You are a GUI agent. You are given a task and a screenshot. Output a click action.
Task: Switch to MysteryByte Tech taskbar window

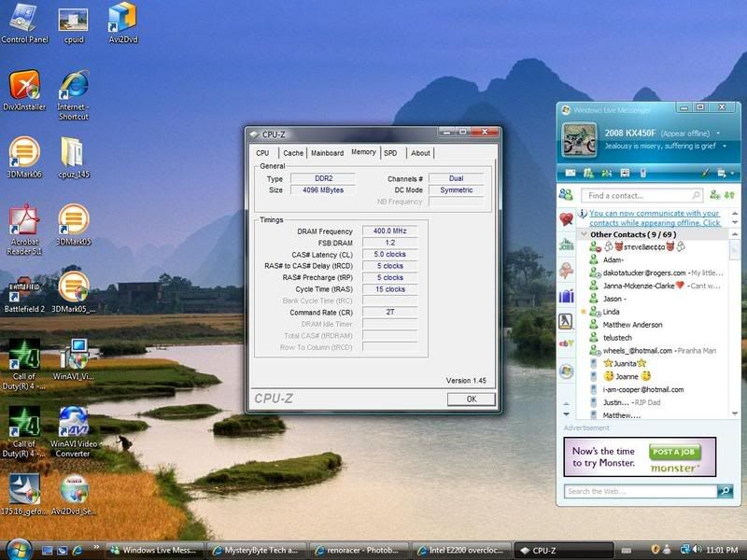point(257,550)
